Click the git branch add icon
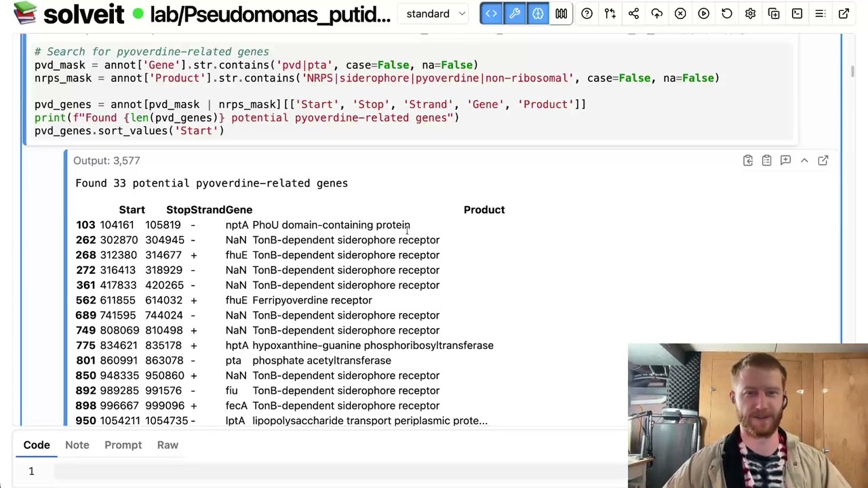The width and height of the screenshot is (868, 488). 610,14
